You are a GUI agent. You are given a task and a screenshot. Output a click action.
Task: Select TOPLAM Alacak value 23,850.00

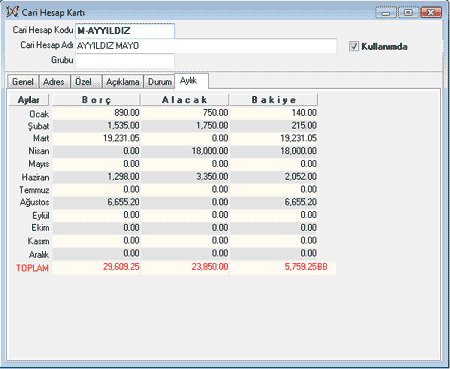210,267
